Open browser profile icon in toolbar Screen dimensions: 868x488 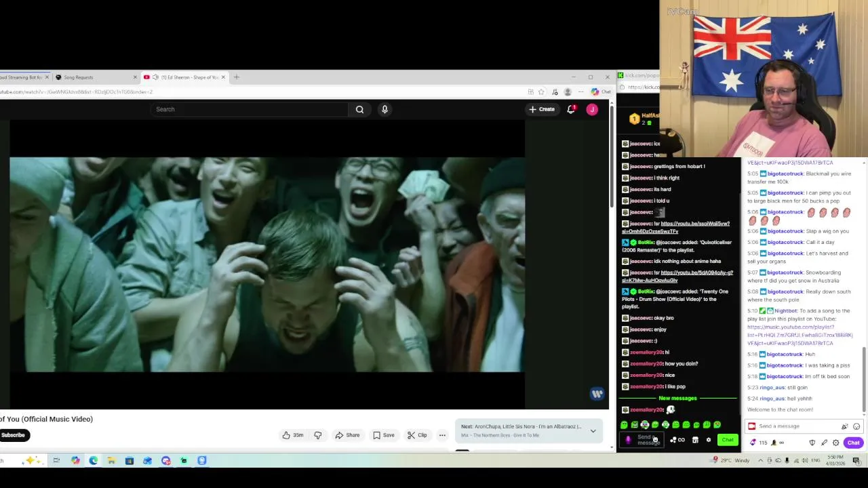[x=568, y=91]
